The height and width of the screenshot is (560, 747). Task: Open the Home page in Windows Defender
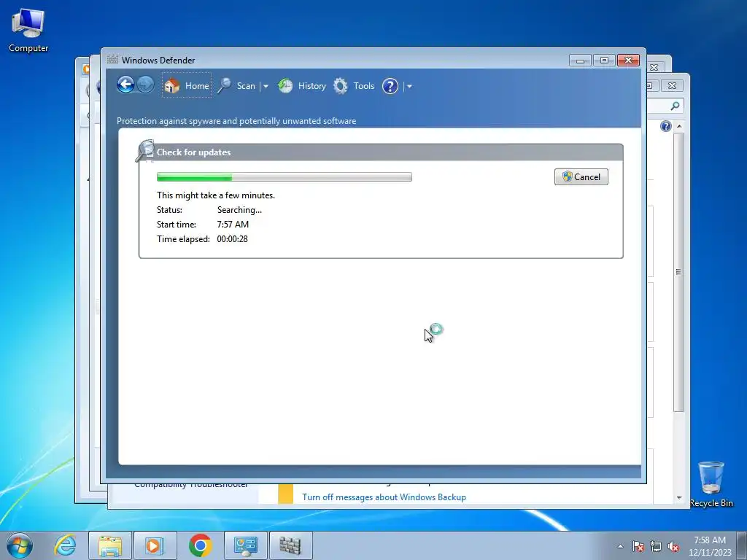186,86
